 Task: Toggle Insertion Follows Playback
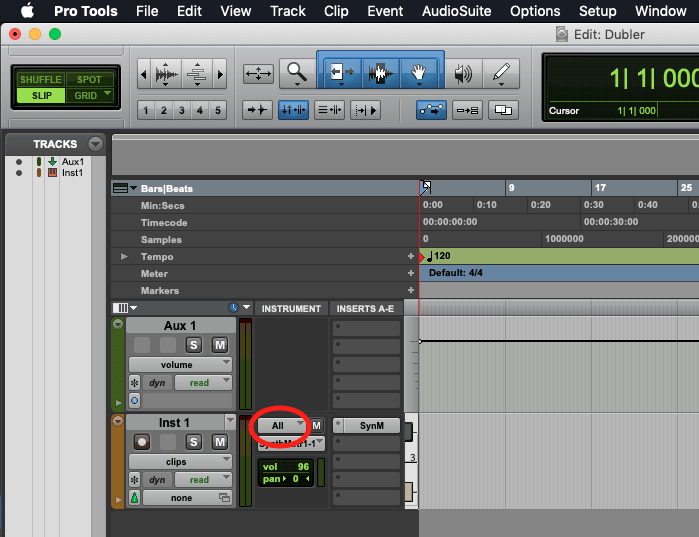366,110
